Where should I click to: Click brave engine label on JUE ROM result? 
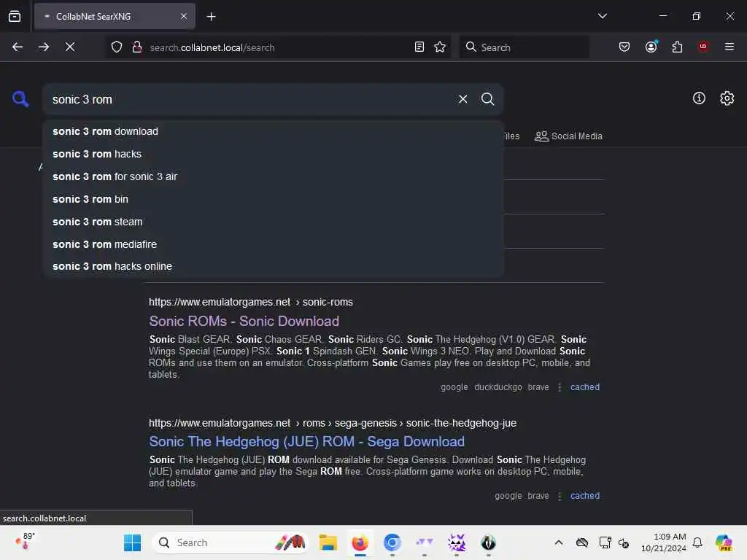pyautogui.click(x=538, y=496)
